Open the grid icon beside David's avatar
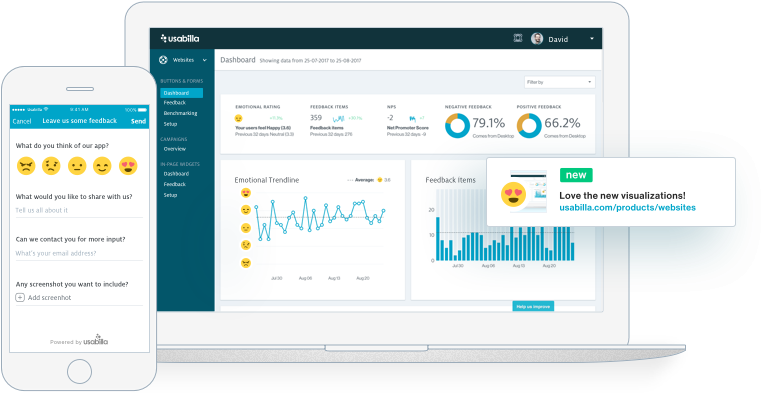Viewport: 767px width, 393px height. point(518,38)
